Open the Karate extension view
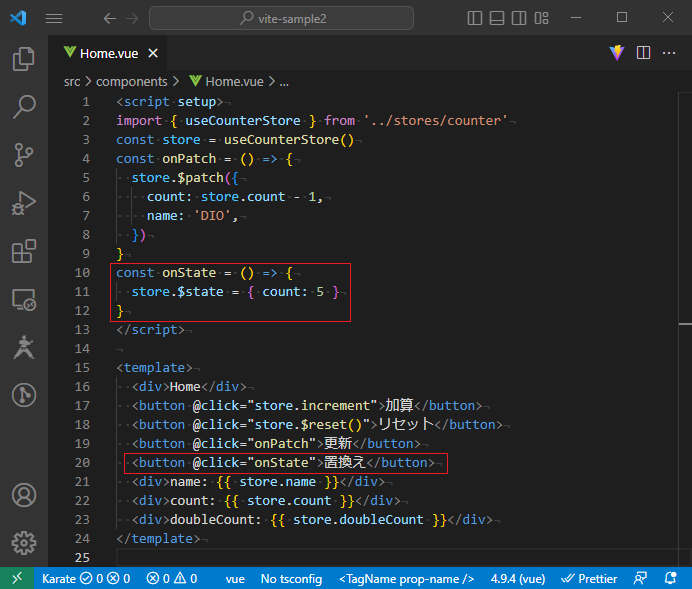 tap(24, 347)
